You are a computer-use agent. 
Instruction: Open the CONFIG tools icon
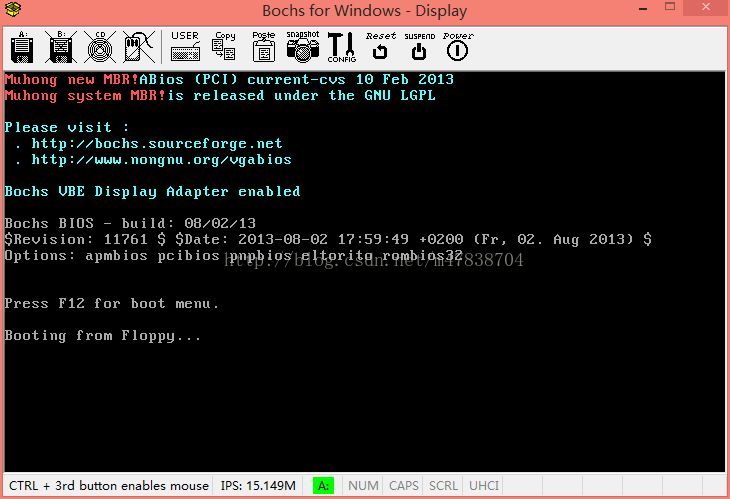pyautogui.click(x=342, y=47)
